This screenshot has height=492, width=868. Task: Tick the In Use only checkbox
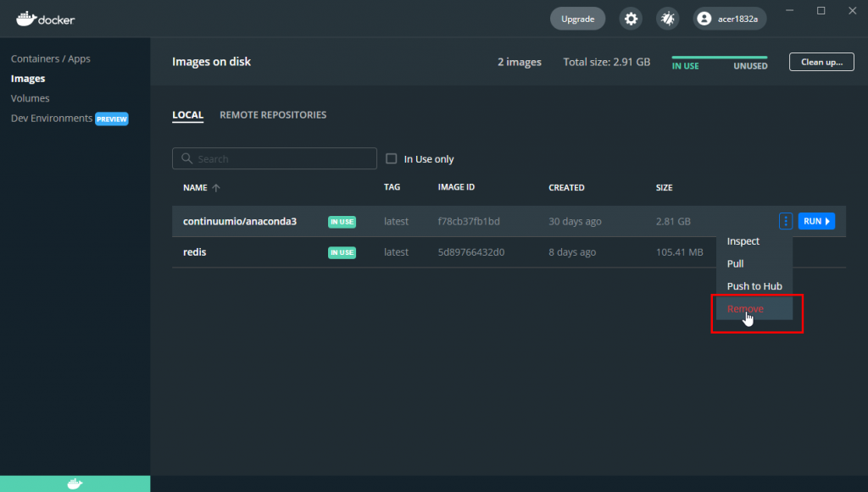(392, 158)
